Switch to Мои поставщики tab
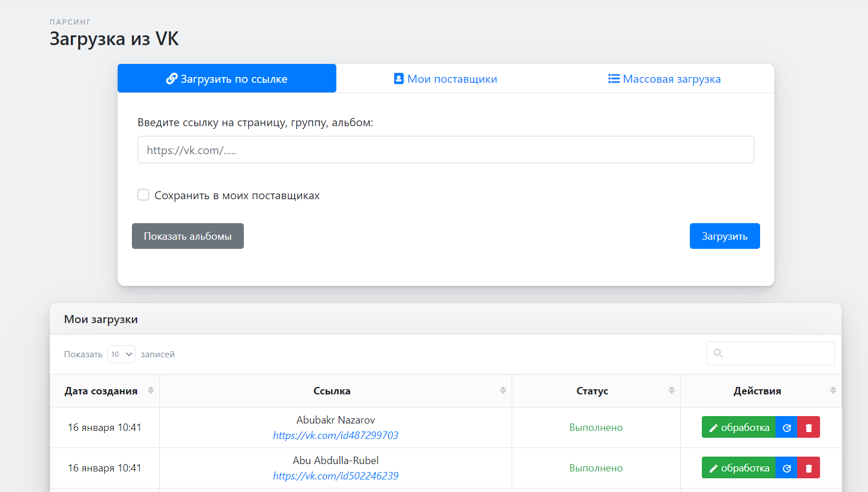 coord(445,79)
